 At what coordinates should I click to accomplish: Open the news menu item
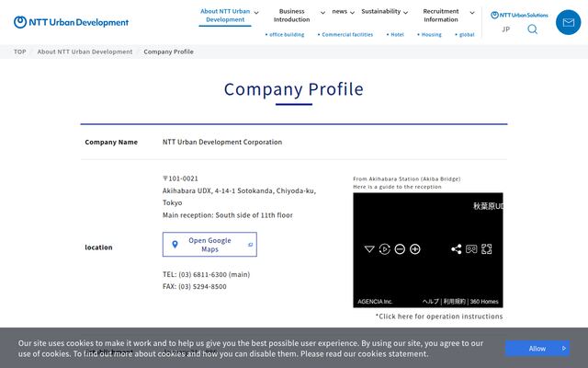(339, 11)
